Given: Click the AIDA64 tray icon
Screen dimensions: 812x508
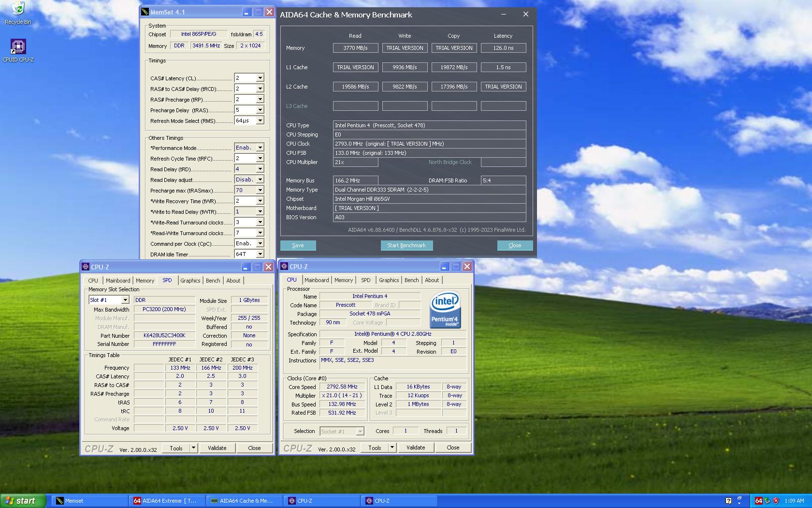Looking at the screenshot, I should pos(758,501).
